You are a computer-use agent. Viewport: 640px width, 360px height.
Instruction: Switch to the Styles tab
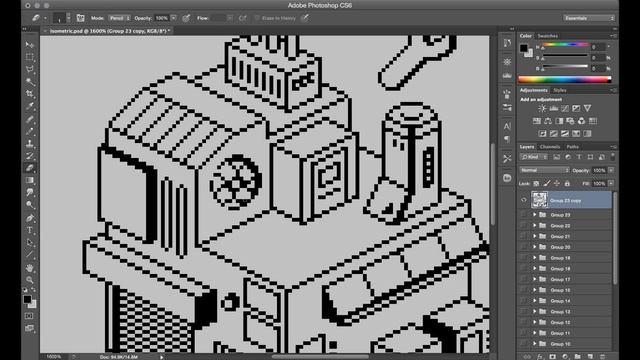560,90
